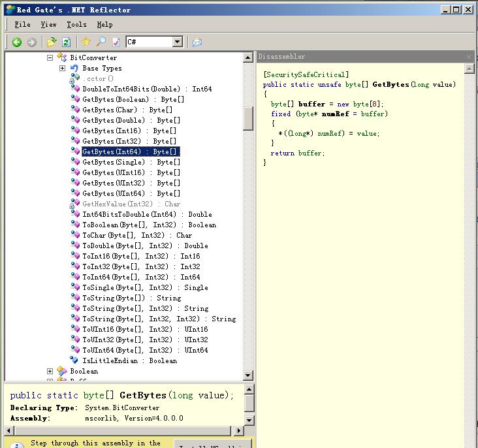This screenshot has height=448, width=478.
Task: Select highlighted GetBytes(Int64) method
Action: [131, 152]
